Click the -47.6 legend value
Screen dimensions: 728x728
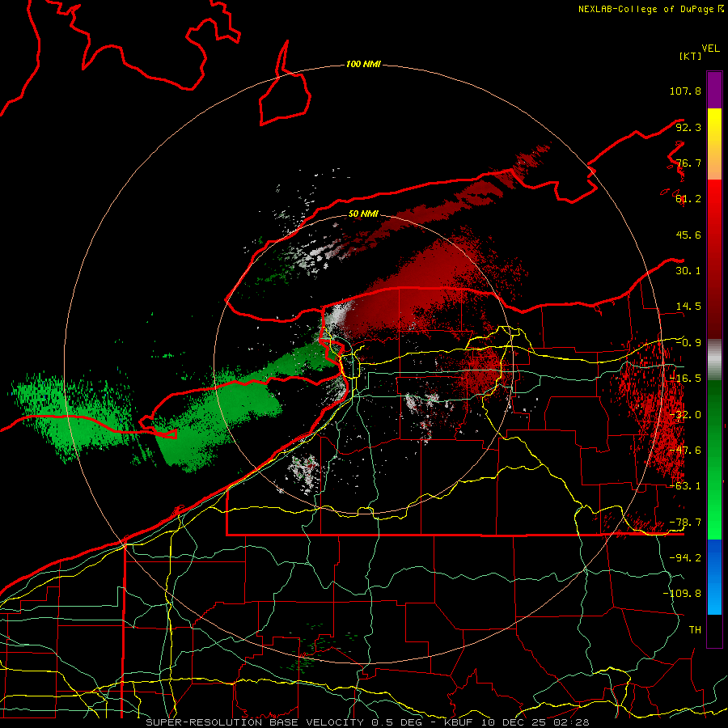tap(685, 451)
